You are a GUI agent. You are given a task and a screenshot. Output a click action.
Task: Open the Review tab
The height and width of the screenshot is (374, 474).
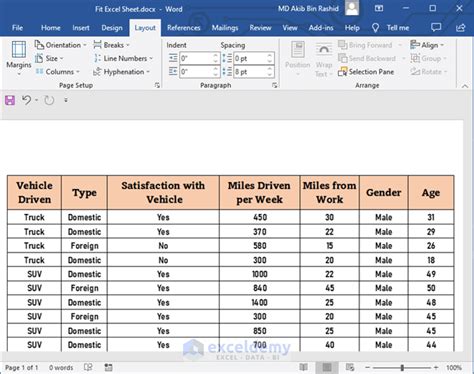point(260,28)
